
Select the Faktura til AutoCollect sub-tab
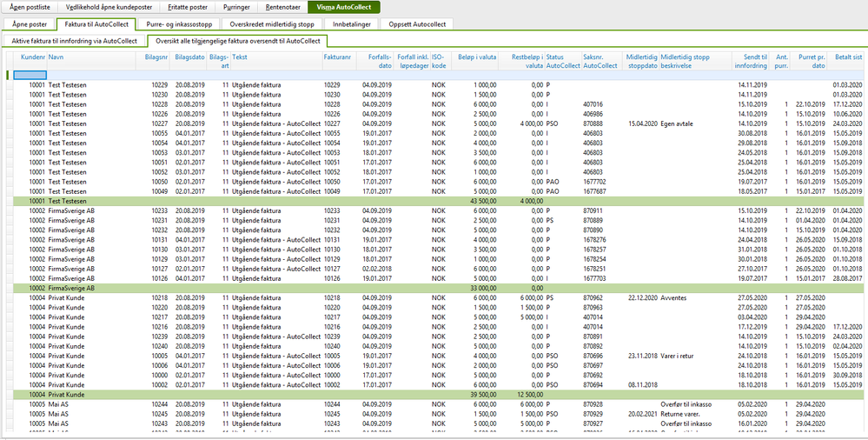click(x=96, y=24)
